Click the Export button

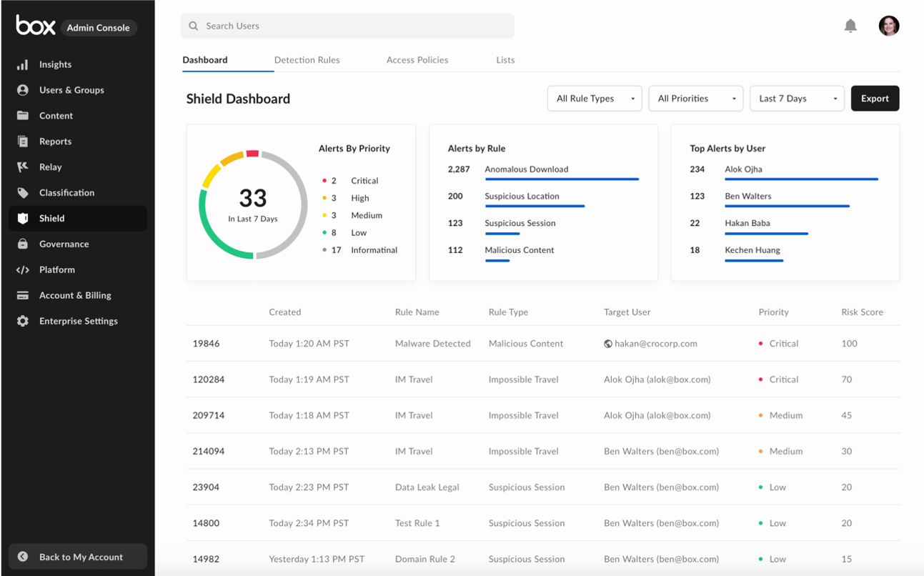875,99
